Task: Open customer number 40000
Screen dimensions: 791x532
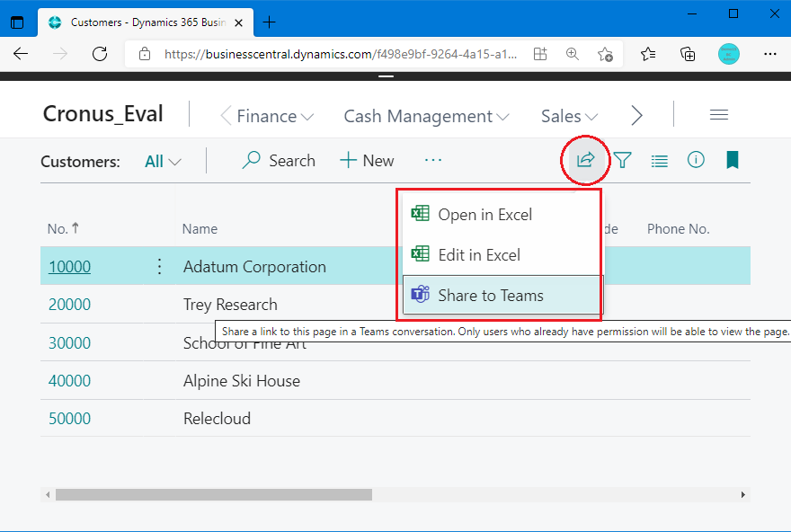Action: click(x=69, y=380)
